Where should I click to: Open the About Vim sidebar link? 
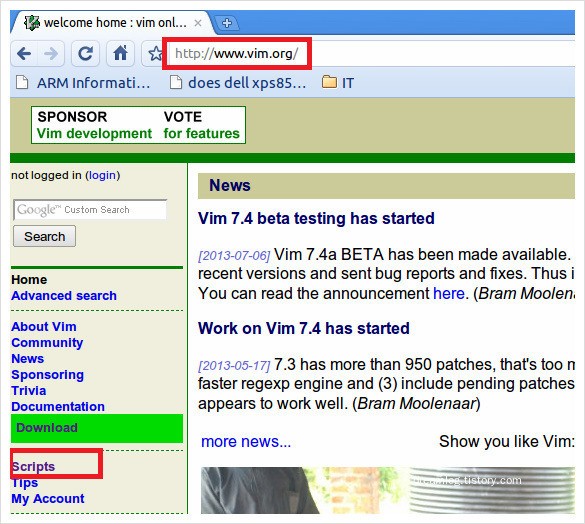tap(44, 327)
